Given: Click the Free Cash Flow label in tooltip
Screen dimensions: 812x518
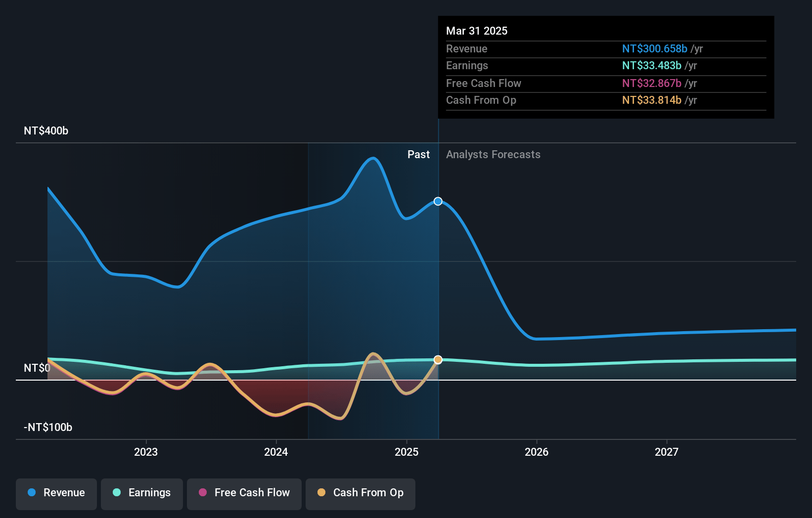Looking at the screenshot, I should (x=484, y=84).
